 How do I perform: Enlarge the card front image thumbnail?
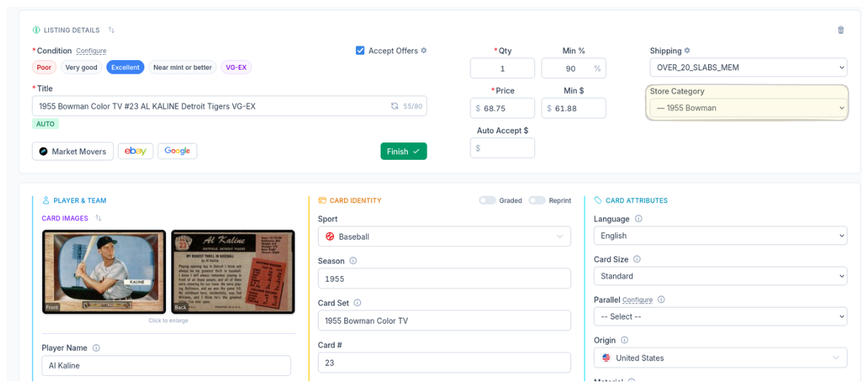(x=104, y=271)
